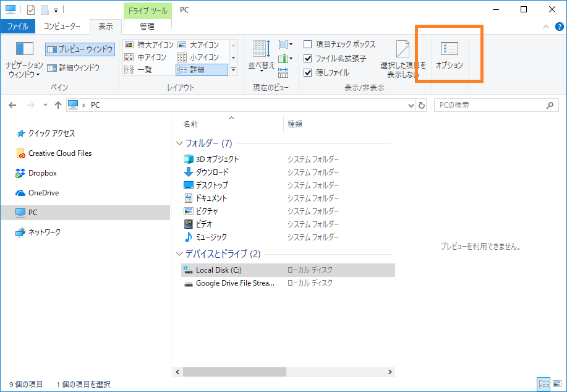Switch to the コンピューター ribbon tab
567x392 pixels.
pyautogui.click(x=62, y=27)
